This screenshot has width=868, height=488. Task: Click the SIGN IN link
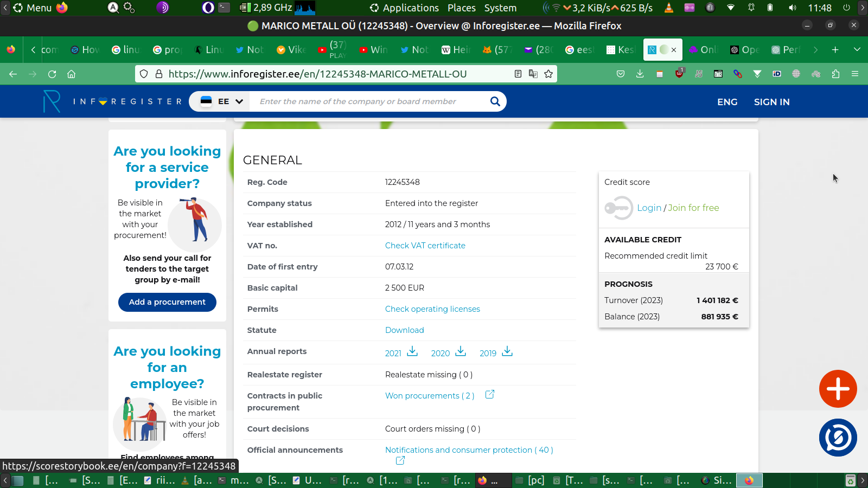[x=771, y=102]
